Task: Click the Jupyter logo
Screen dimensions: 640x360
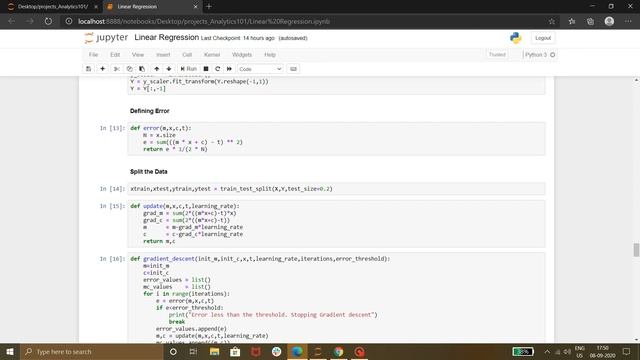Action: click(106, 38)
